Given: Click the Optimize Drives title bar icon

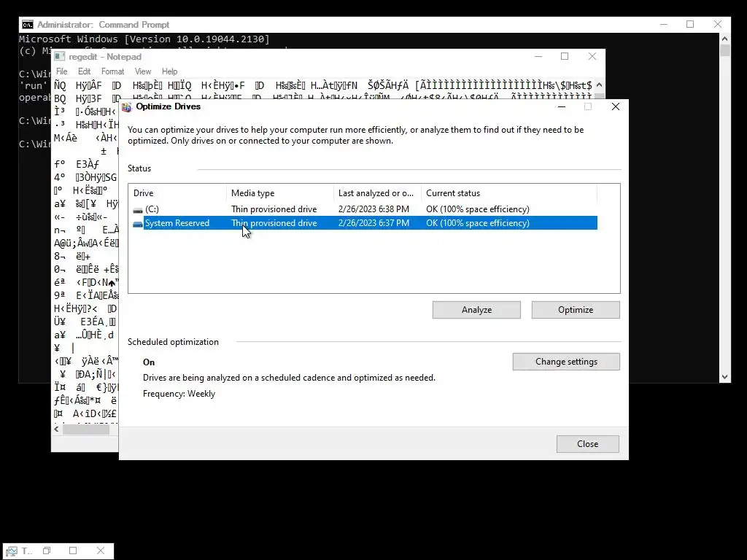Looking at the screenshot, I should [x=126, y=106].
